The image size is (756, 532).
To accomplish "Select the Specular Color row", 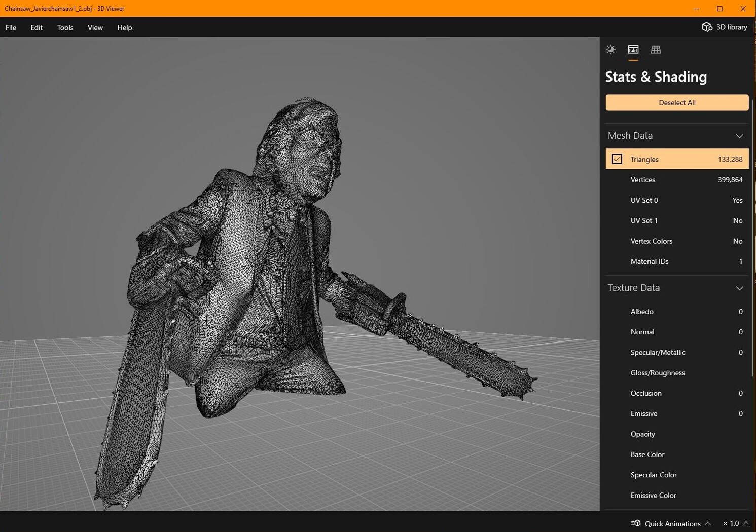I will 677,475.
